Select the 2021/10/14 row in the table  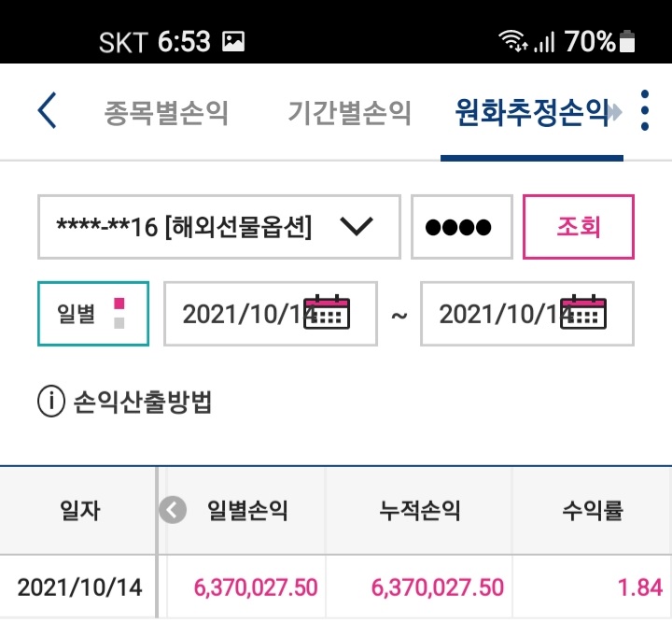tap(336, 587)
